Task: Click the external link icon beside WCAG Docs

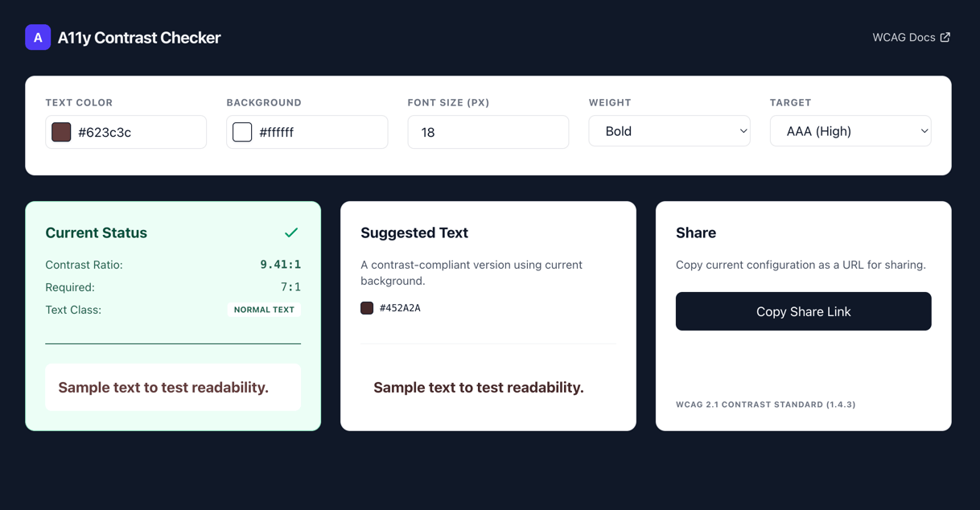Action: coord(945,37)
